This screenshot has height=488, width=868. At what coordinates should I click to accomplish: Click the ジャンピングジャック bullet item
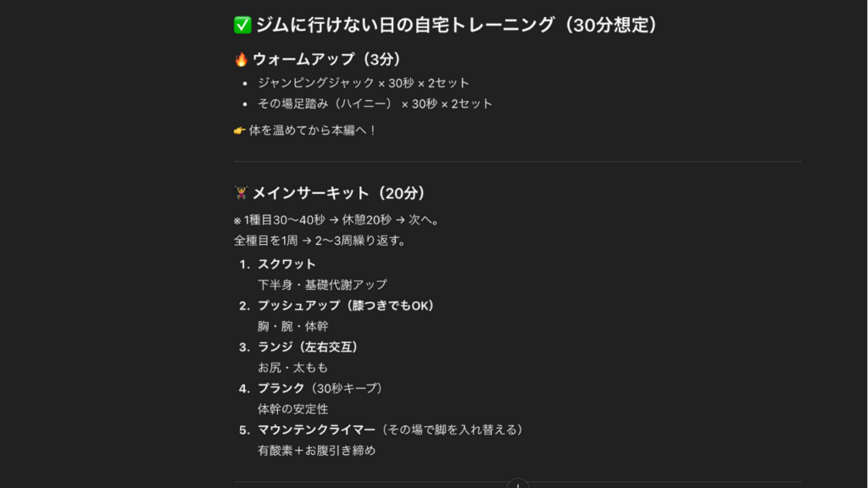363,83
